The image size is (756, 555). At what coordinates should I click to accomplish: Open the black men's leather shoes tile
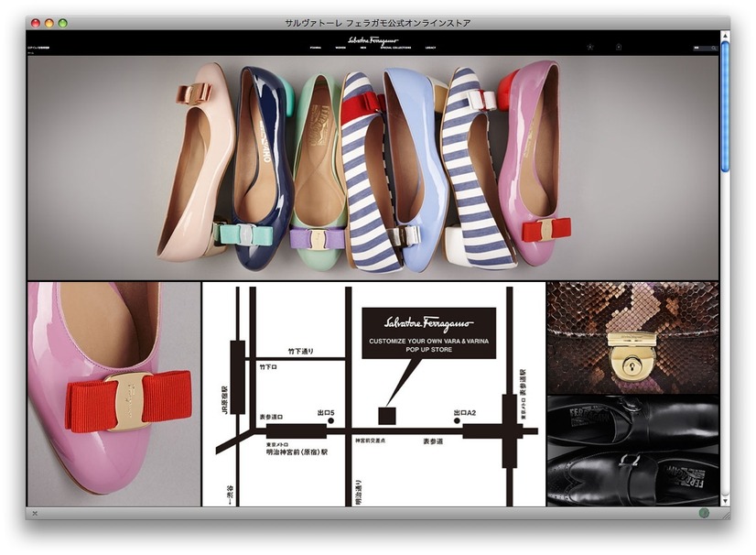632,451
